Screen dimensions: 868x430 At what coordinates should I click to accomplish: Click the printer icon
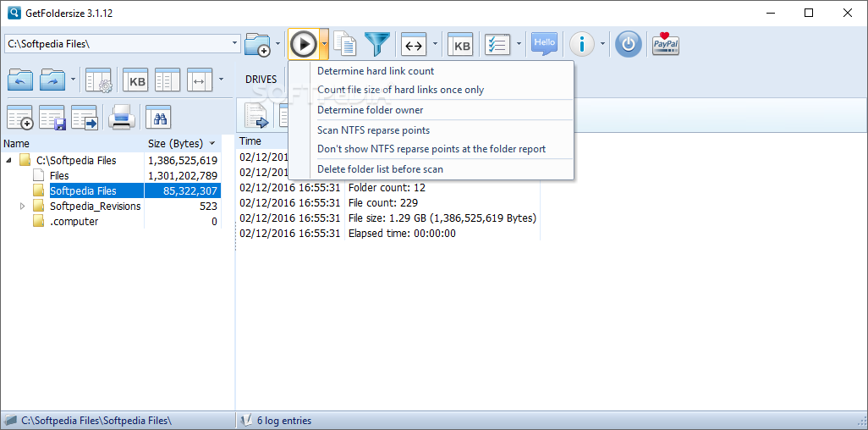click(x=122, y=118)
